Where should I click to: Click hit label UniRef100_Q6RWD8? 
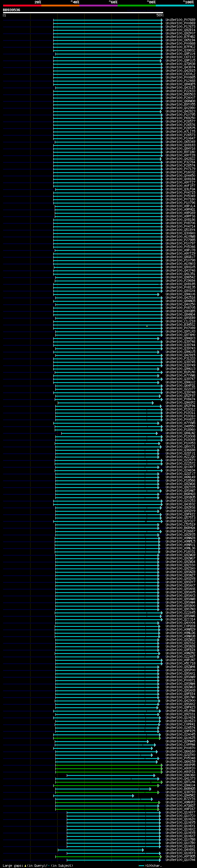tap(180, 101)
